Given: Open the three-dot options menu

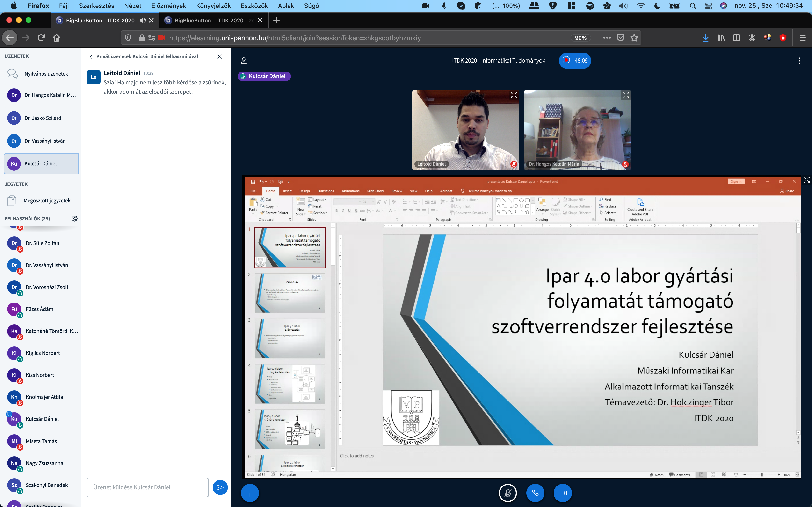Looking at the screenshot, I should (x=799, y=61).
